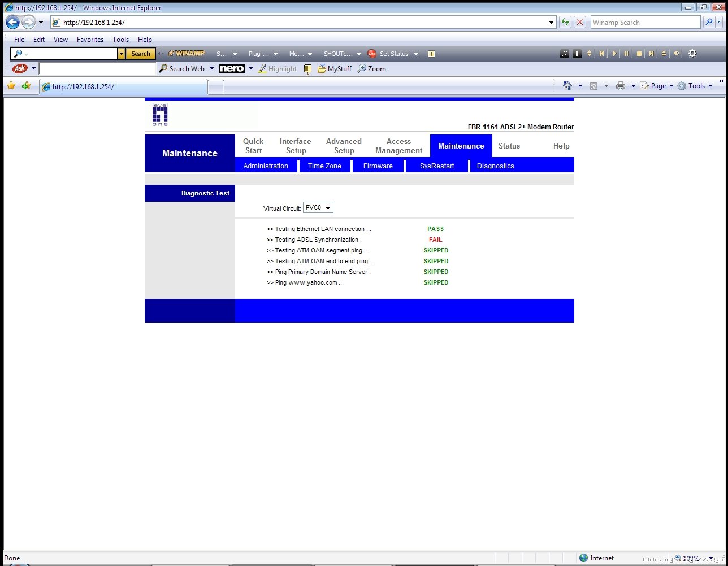Open the Set Status dropdown
The width and height of the screenshot is (728, 566).
coord(416,54)
